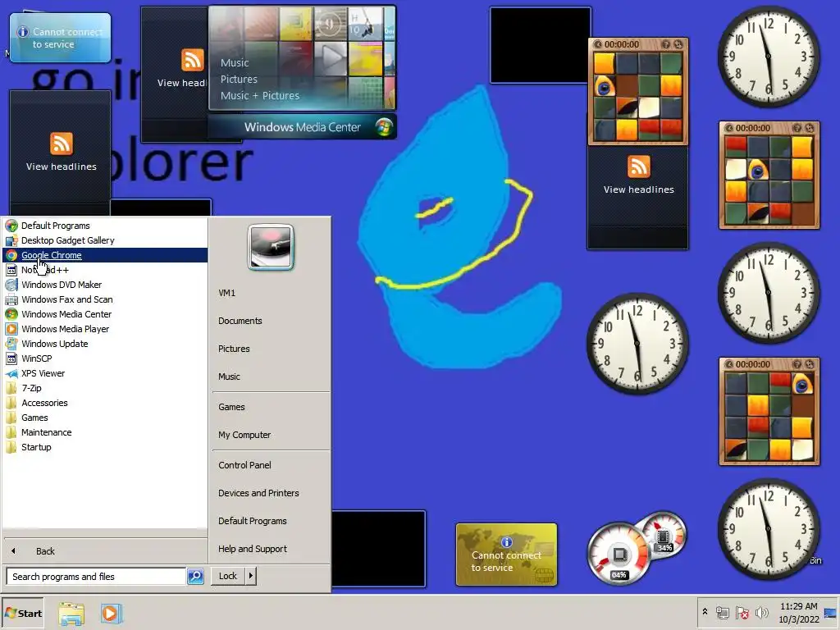Open Devices and Printers
The image size is (840, 630).
271,493
